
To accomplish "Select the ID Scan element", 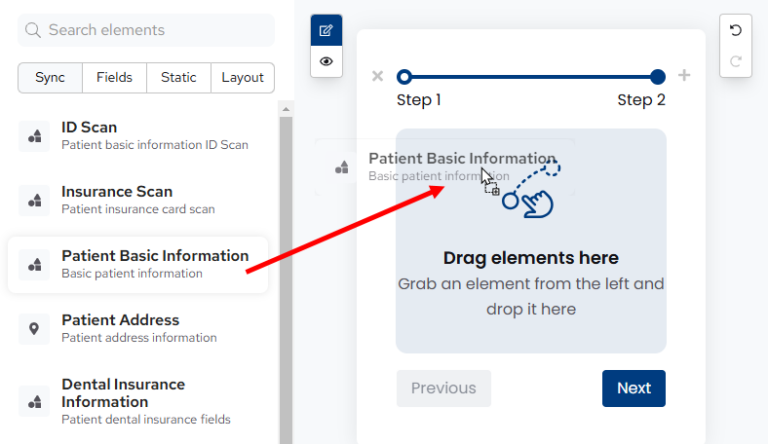I will click(x=138, y=136).
